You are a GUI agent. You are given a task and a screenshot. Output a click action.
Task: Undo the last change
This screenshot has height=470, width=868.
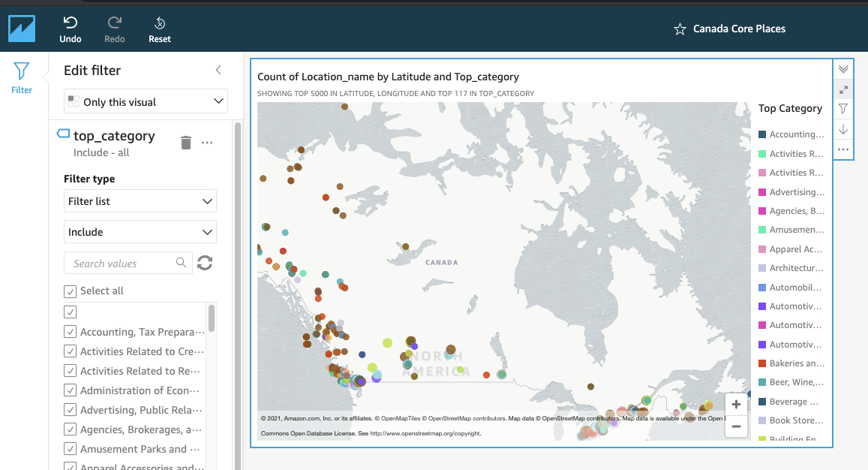point(71,30)
